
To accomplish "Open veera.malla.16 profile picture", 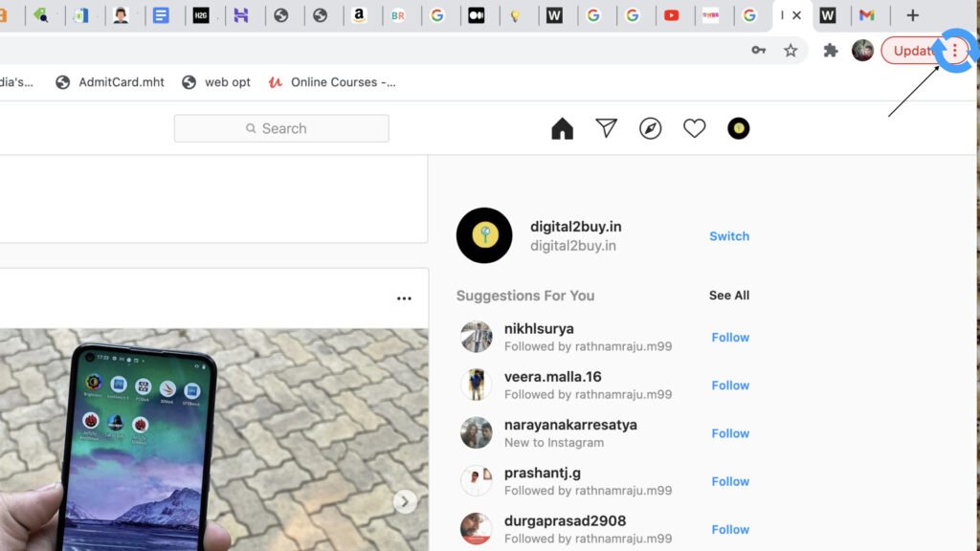I will 477,385.
